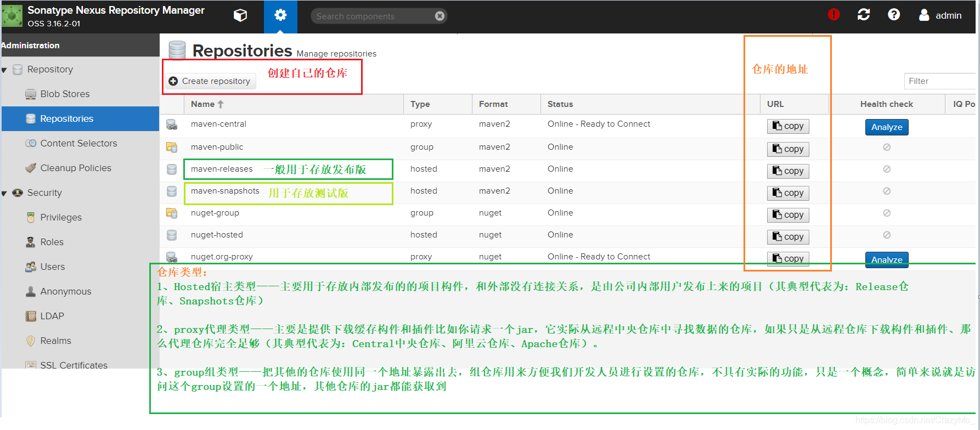The image size is (980, 430).
Task: Open the Help question mark icon
Action: [894, 15]
